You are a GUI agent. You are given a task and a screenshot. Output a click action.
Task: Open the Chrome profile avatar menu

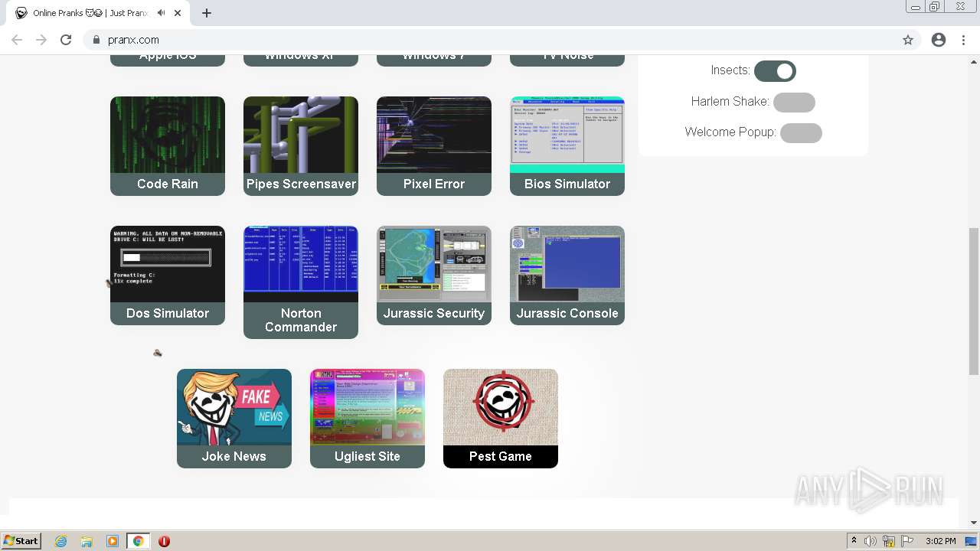939,40
